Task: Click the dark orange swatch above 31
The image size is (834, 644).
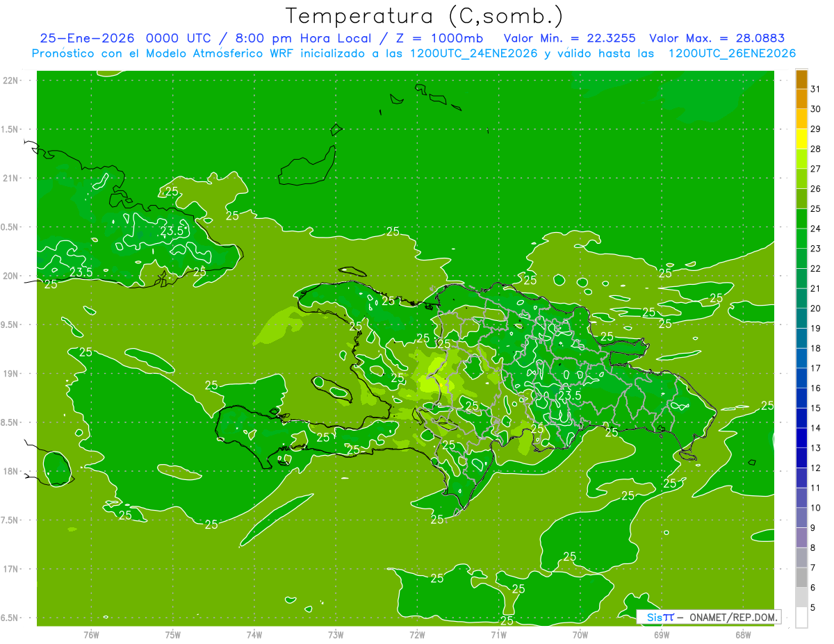Action: [801, 79]
